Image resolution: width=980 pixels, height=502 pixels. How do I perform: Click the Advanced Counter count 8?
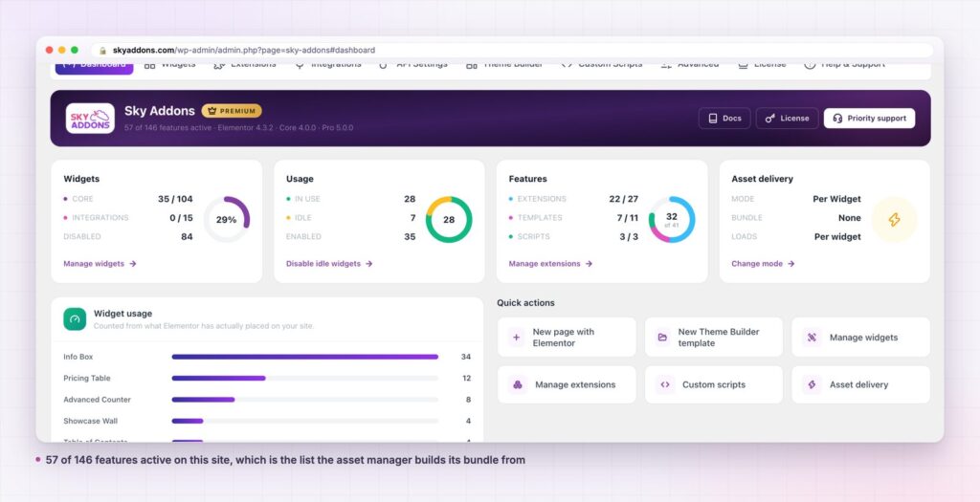point(468,399)
